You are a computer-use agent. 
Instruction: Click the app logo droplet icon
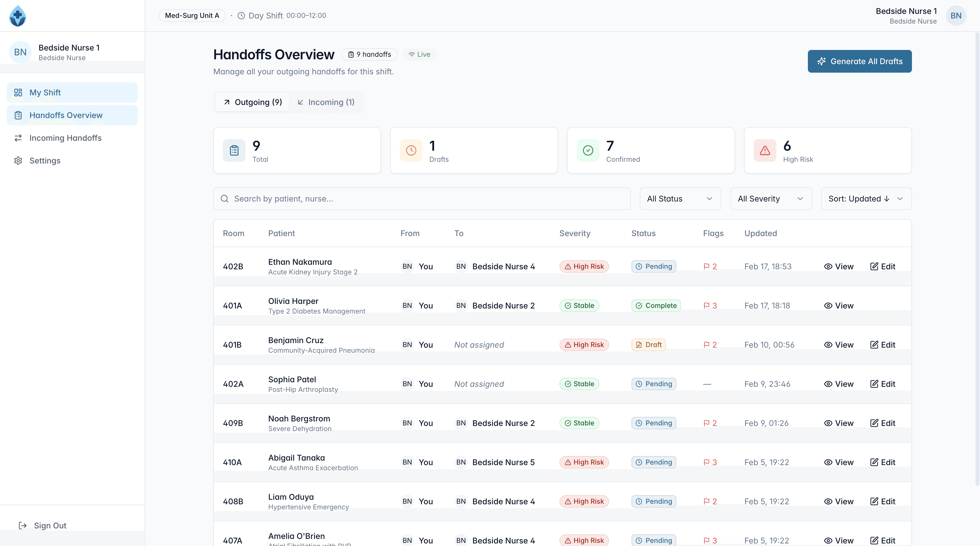pyautogui.click(x=18, y=16)
